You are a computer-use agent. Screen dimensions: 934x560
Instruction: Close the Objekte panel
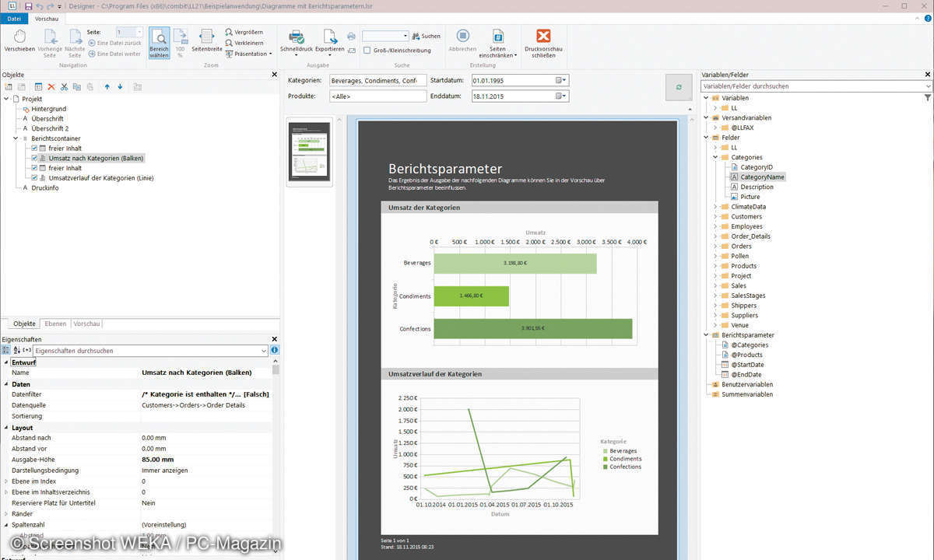274,75
